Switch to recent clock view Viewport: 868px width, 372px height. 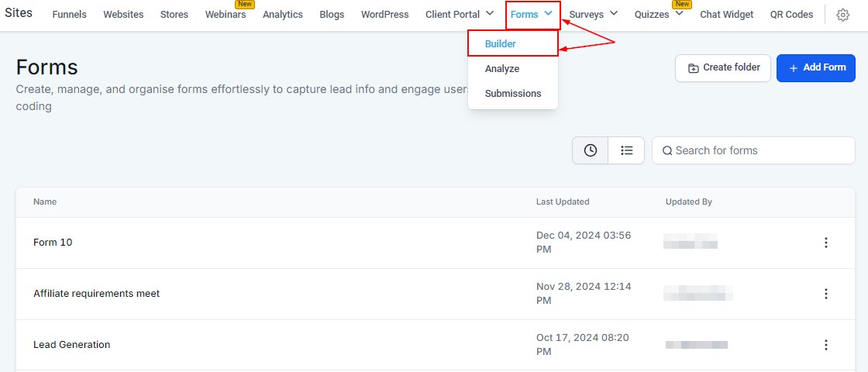point(591,150)
